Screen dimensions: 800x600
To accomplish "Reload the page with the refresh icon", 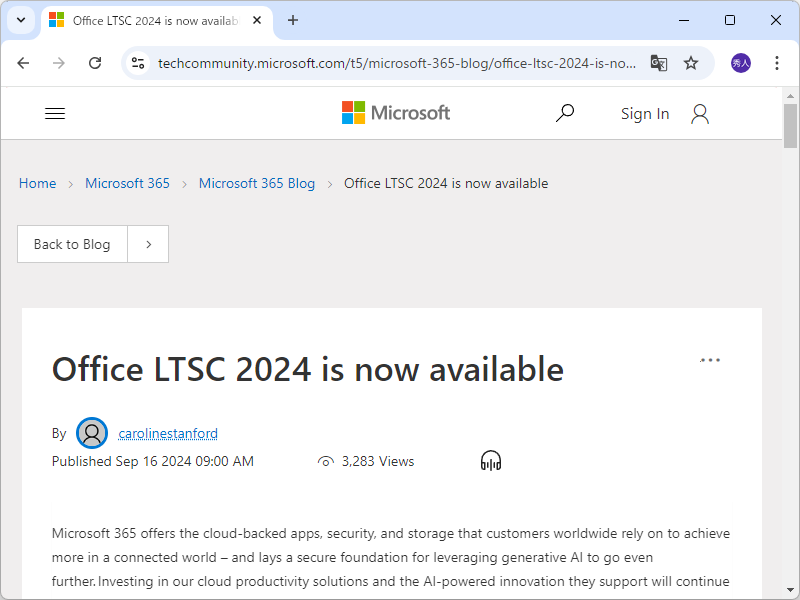I will click(95, 62).
